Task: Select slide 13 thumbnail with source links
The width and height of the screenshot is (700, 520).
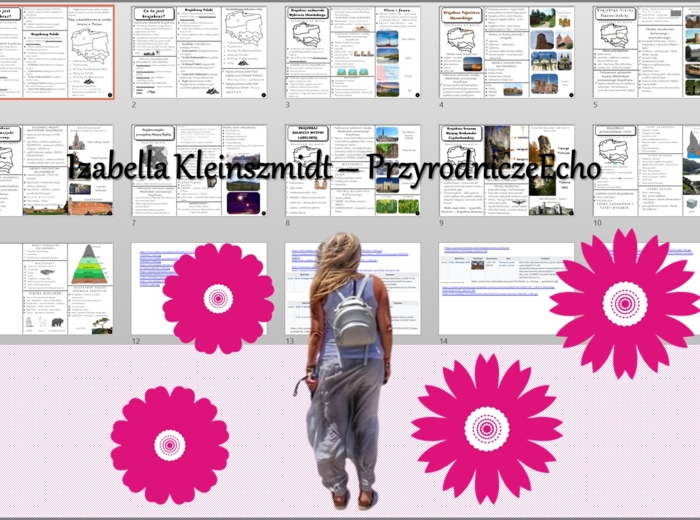Action: click(353, 289)
